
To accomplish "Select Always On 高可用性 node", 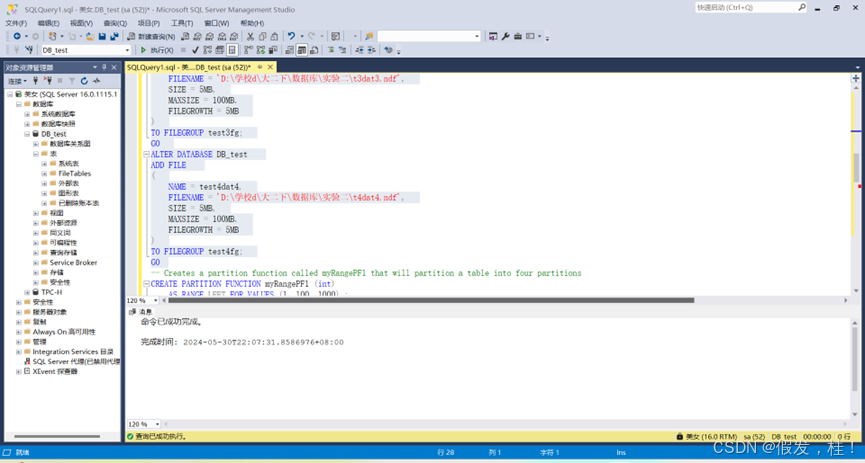I will (64, 332).
